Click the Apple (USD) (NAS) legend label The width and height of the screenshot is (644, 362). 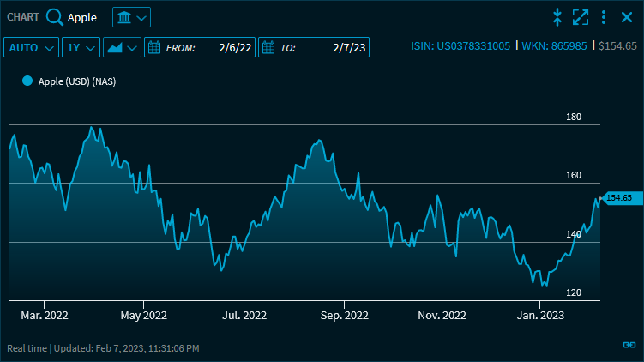point(76,81)
